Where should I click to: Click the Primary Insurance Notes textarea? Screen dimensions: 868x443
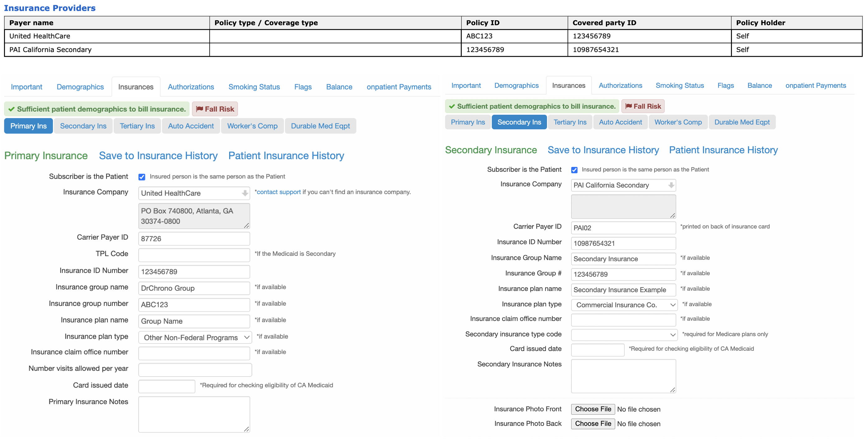click(194, 414)
